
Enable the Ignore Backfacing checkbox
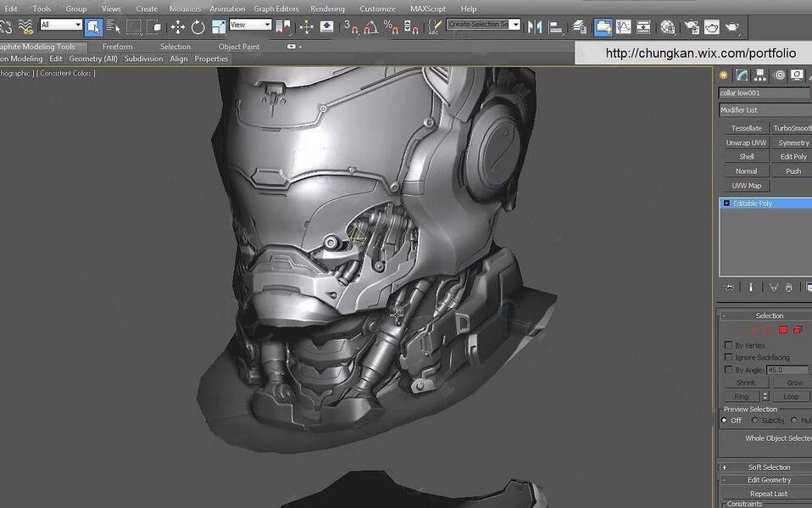(729, 357)
